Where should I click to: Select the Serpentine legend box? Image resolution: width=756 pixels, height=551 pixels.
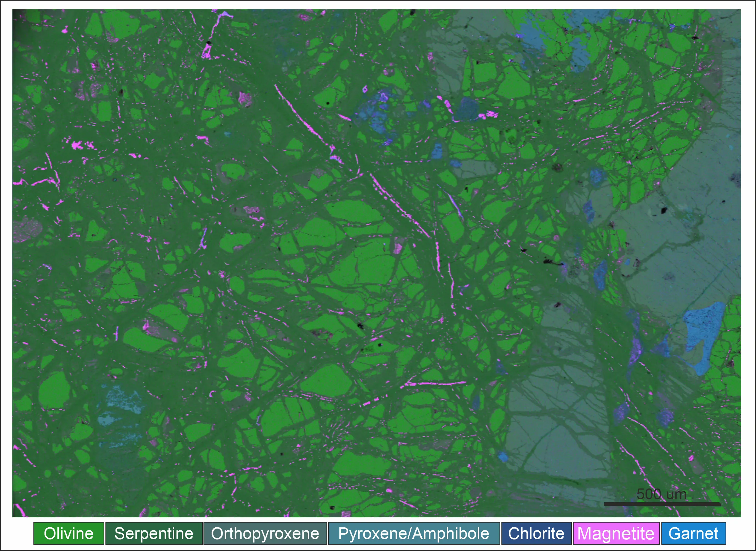point(154,533)
